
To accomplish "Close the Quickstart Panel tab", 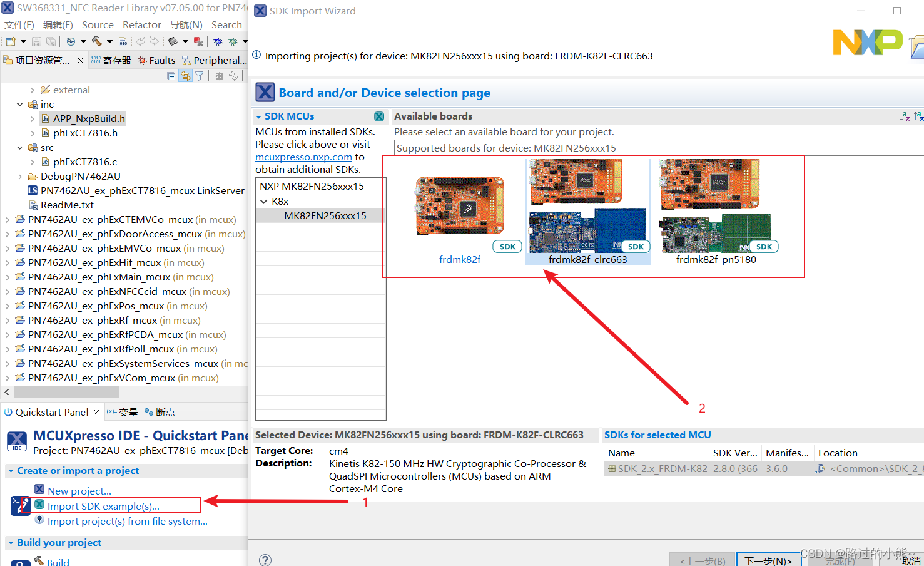I will tap(96, 412).
